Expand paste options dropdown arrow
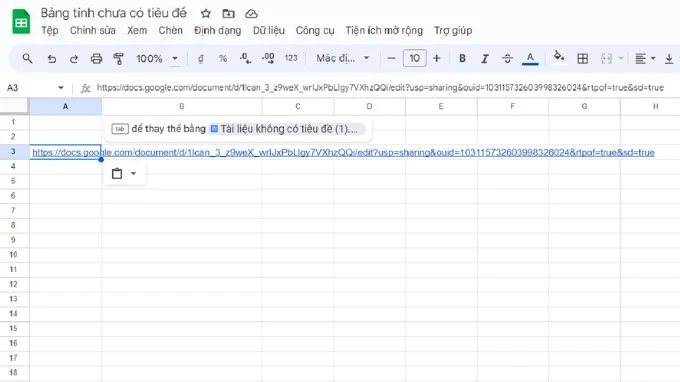 tap(134, 173)
